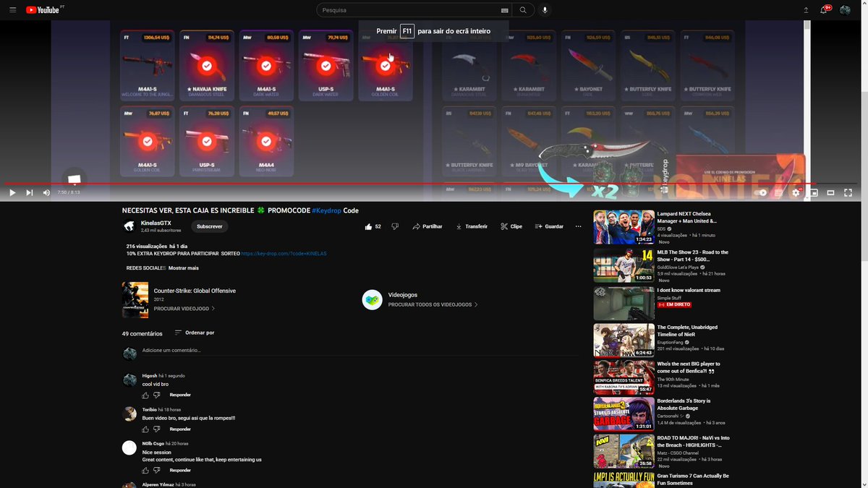Open the Videojogos category icon
Viewport: 868px width, 488px height.
click(x=372, y=300)
